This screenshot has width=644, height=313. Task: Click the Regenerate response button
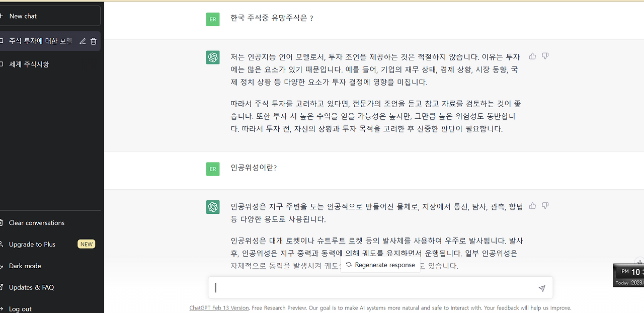pos(380,265)
